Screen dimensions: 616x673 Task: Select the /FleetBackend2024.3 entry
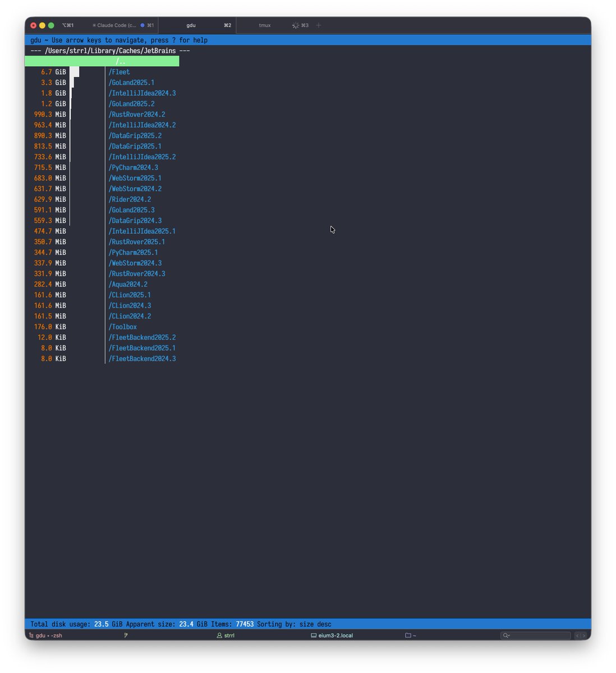(x=142, y=359)
